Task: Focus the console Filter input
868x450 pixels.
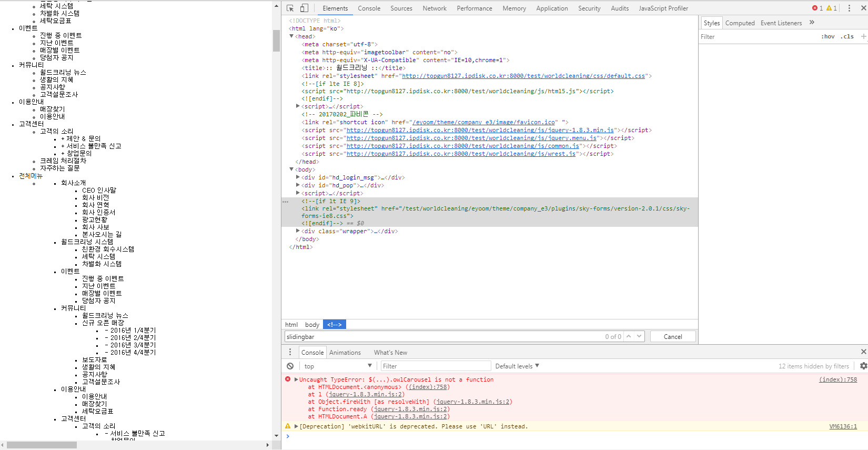Action: (436, 366)
